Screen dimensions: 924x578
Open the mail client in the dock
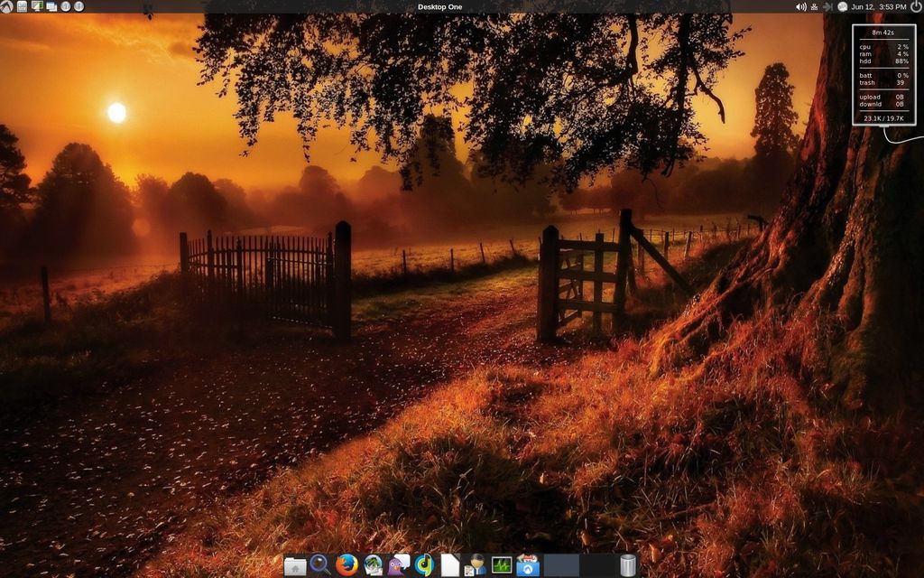[374, 565]
